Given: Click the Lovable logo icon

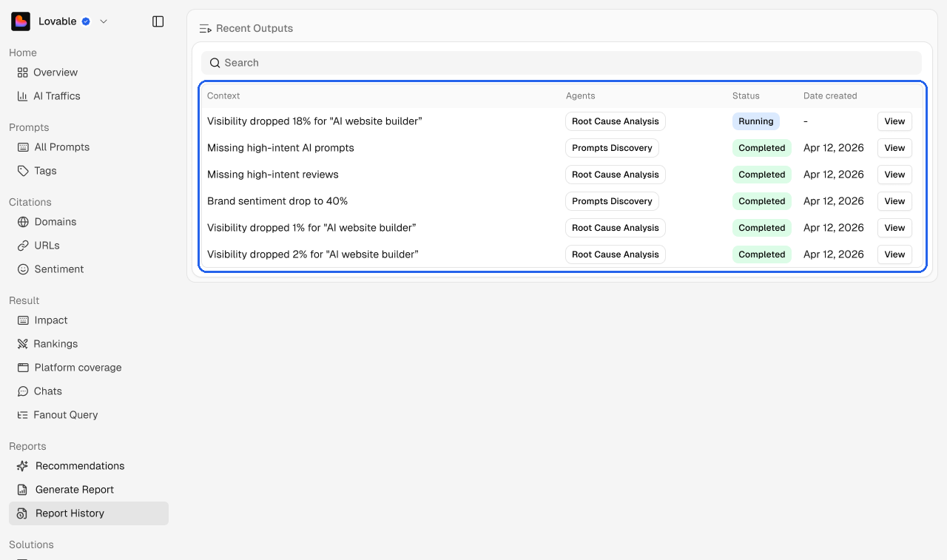Looking at the screenshot, I should 21,21.
